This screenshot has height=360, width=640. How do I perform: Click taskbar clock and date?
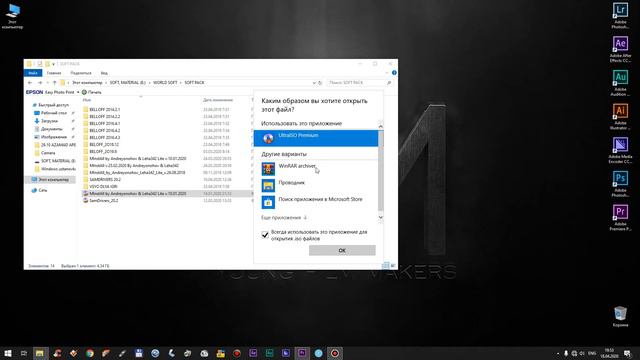[609, 353]
